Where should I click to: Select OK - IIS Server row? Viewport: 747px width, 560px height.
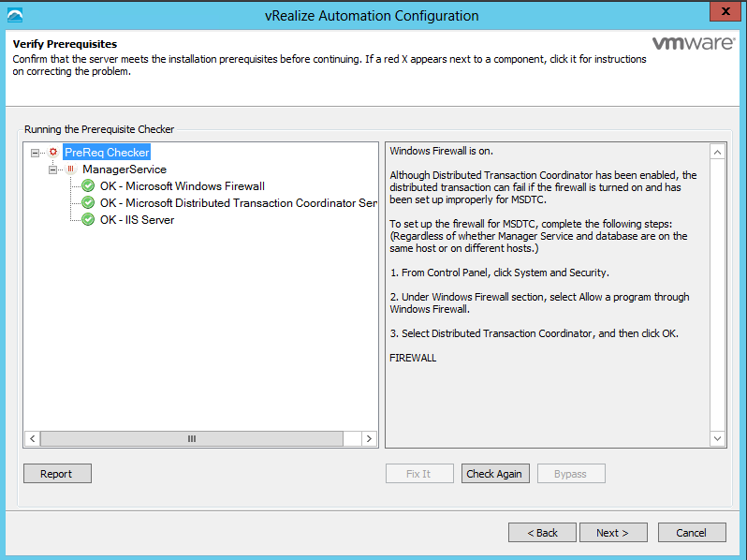138,220
